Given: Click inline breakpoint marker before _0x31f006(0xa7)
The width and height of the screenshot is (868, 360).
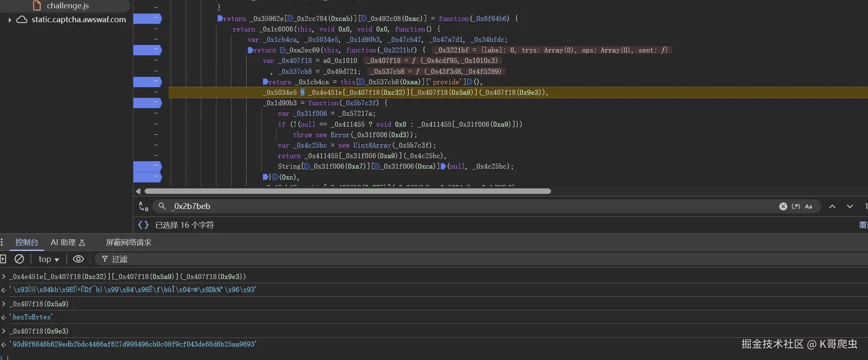Looking at the screenshot, I should click(x=307, y=166).
